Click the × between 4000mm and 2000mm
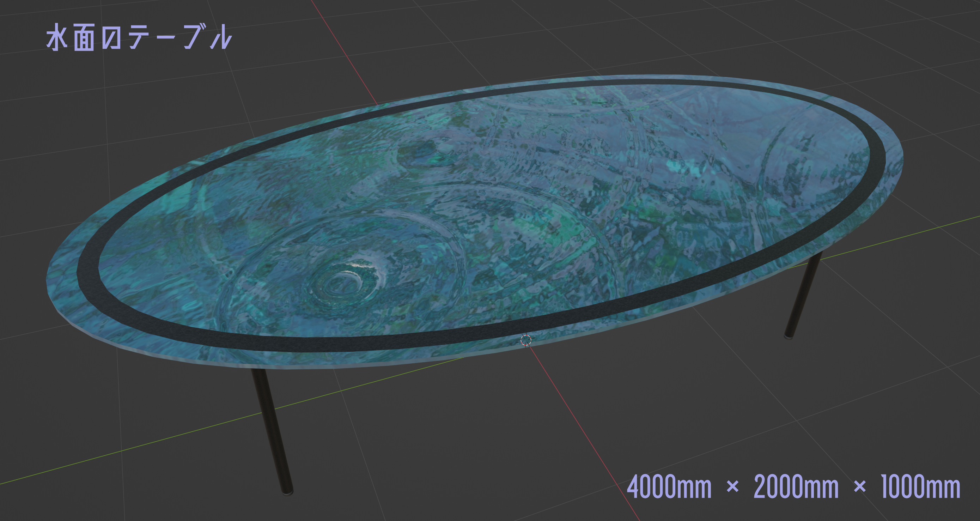The height and width of the screenshot is (521, 980). pyautogui.click(x=733, y=487)
